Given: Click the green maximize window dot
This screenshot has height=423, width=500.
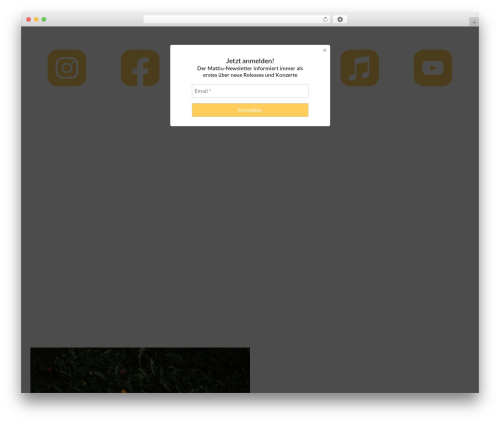Looking at the screenshot, I should click(x=44, y=19).
